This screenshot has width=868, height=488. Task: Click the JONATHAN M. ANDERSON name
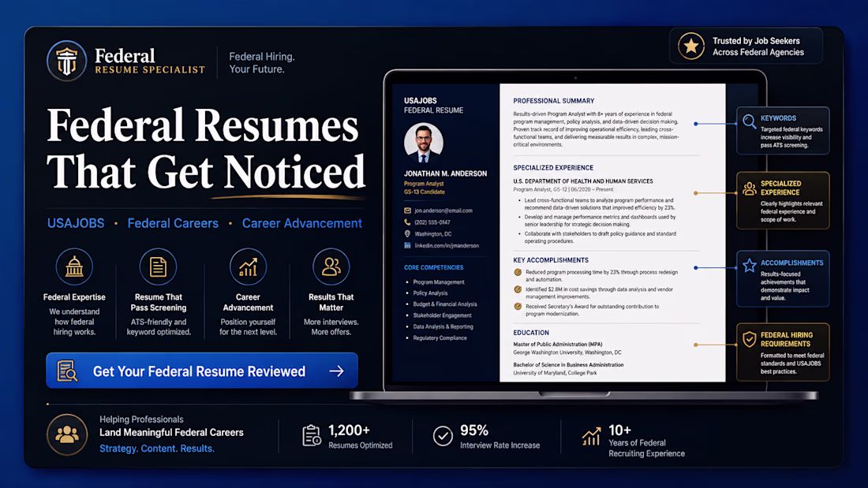click(445, 173)
